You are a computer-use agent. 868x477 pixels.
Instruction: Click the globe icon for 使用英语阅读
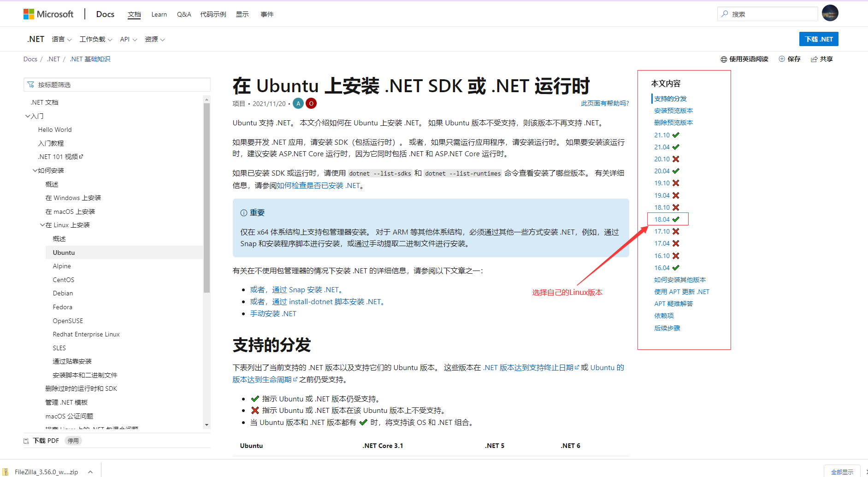coord(723,59)
